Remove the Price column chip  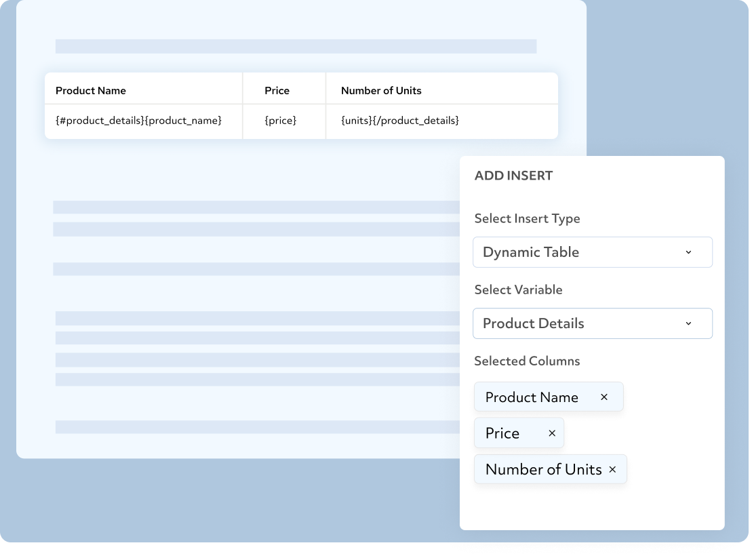click(x=551, y=433)
